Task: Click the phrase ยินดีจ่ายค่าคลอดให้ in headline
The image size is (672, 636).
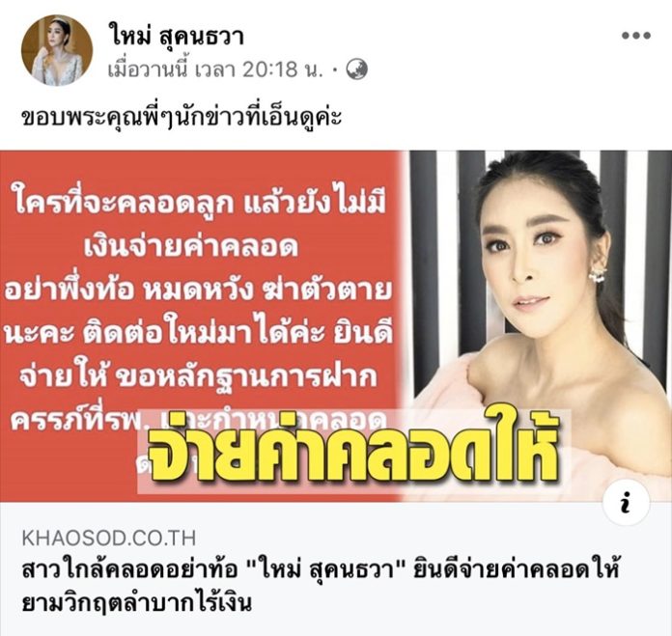Action: 517,570
